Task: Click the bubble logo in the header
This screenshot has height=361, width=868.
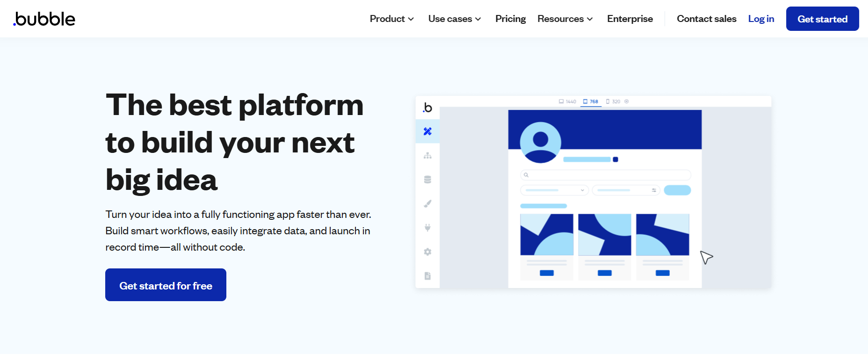Action: point(44,19)
